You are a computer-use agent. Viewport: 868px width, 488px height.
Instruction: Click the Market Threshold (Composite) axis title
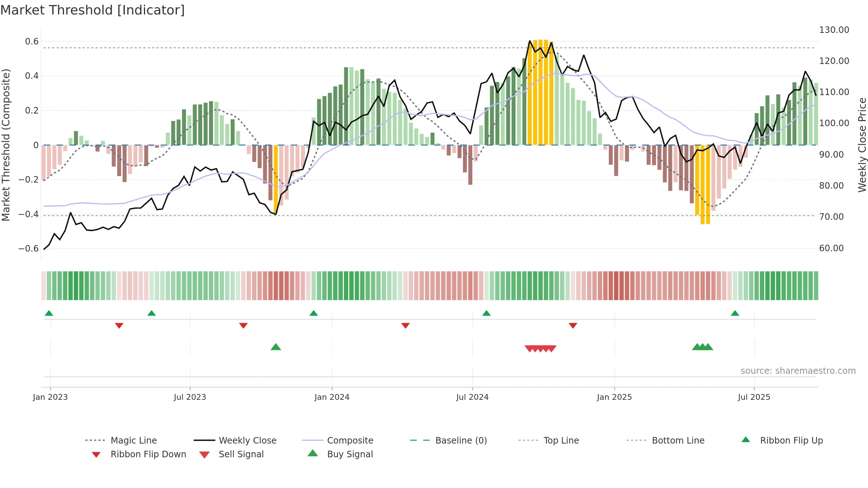pyautogui.click(x=6, y=145)
